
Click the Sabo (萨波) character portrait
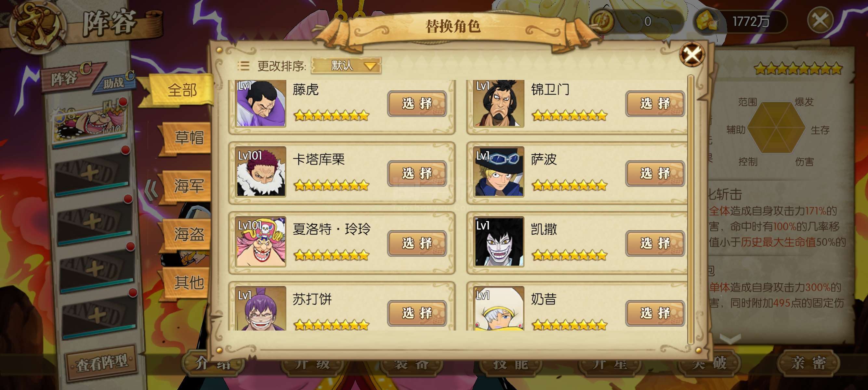click(499, 171)
